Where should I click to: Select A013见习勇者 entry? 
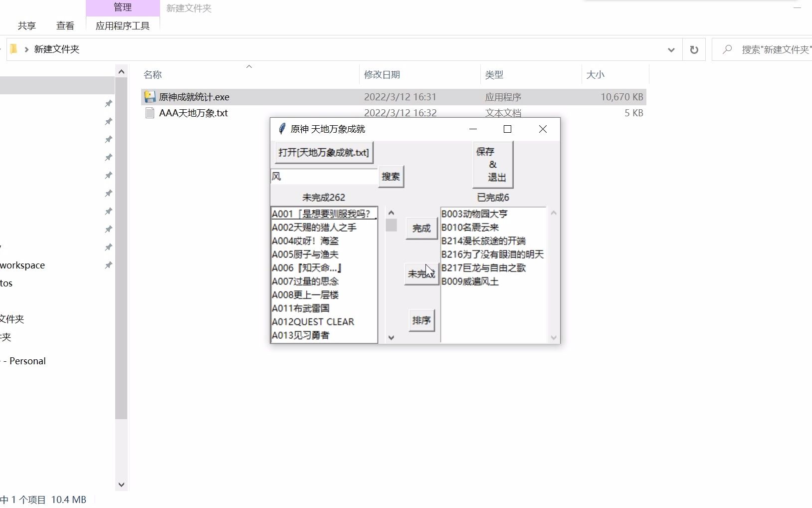click(x=324, y=335)
